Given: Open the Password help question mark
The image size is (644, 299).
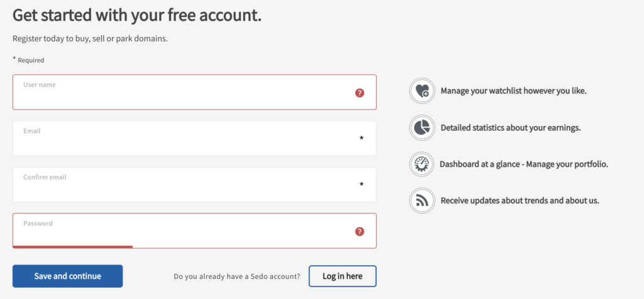Looking at the screenshot, I should point(360,232).
